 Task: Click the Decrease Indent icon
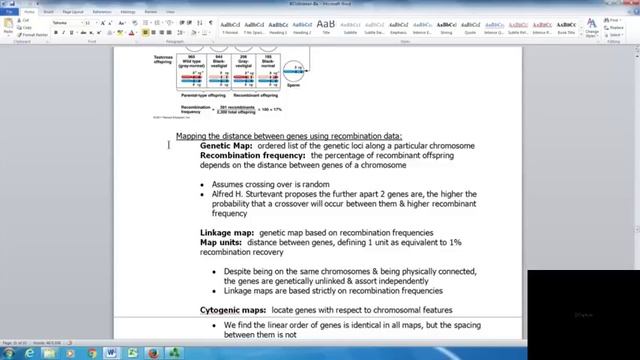click(x=182, y=23)
